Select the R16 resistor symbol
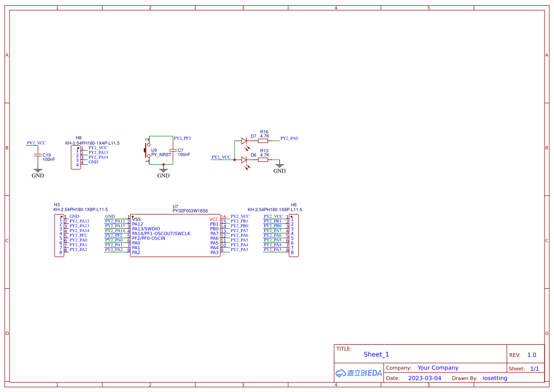This screenshot has width=554, height=392. (x=263, y=141)
